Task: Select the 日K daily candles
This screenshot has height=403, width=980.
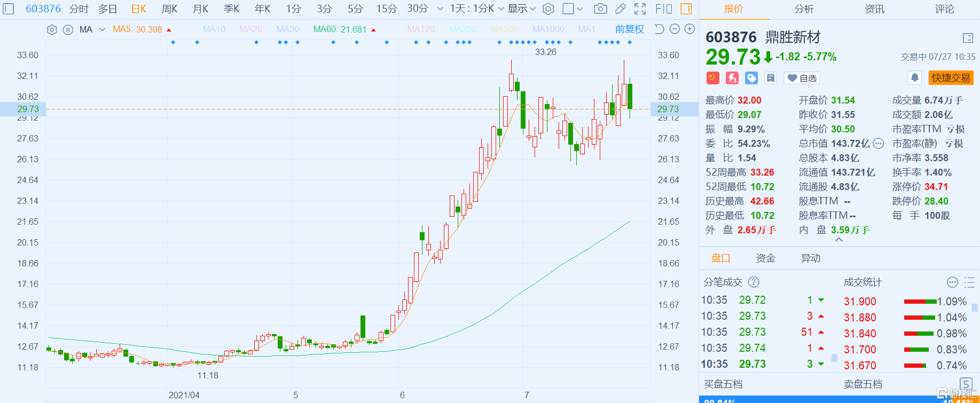Action: coord(138,9)
